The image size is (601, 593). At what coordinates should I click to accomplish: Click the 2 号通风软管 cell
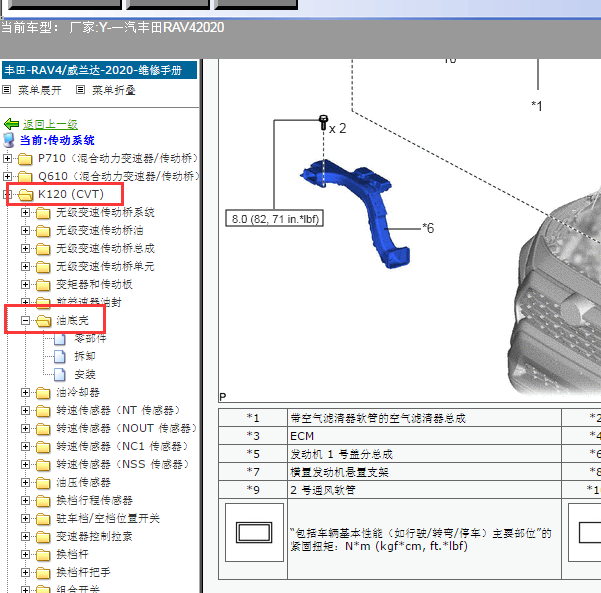pyautogui.click(x=424, y=490)
